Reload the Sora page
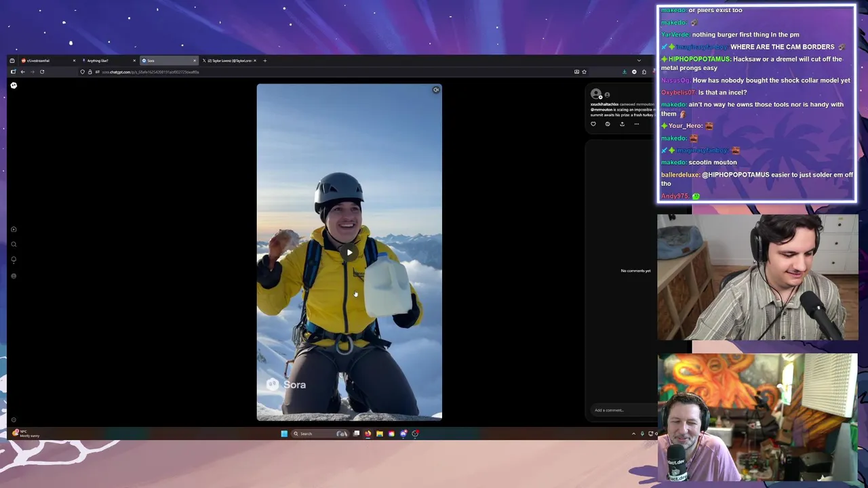 (x=42, y=72)
